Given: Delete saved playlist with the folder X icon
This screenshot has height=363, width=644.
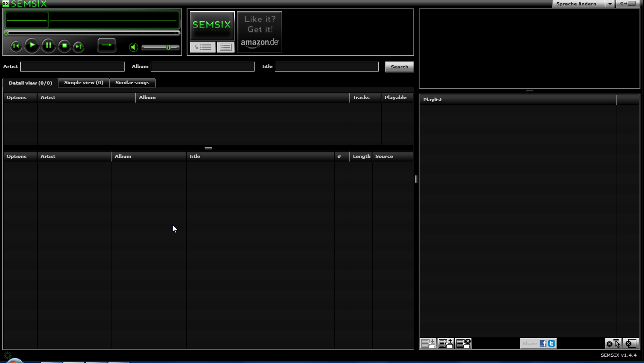Looking at the screenshot, I should (x=463, y=343).
